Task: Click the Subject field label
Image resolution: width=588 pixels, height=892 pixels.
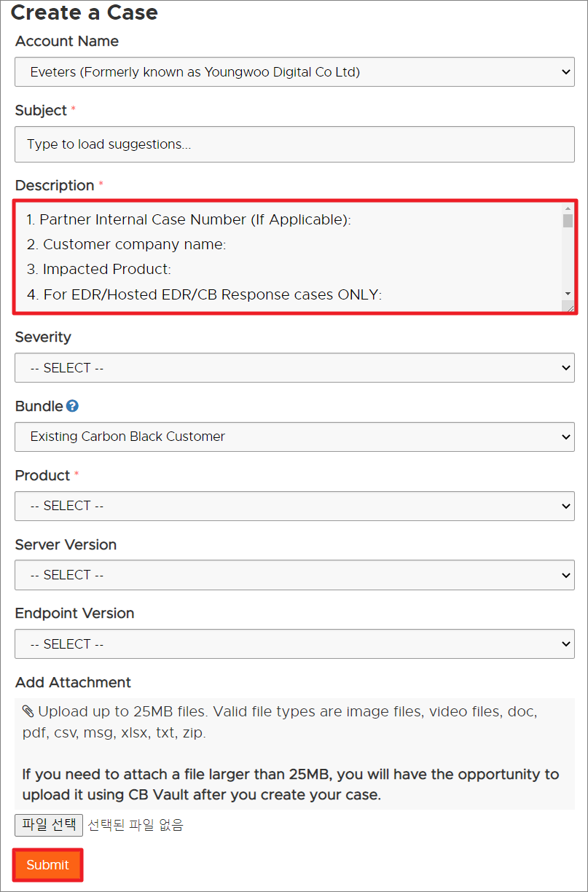Action: tap(41, 110)
